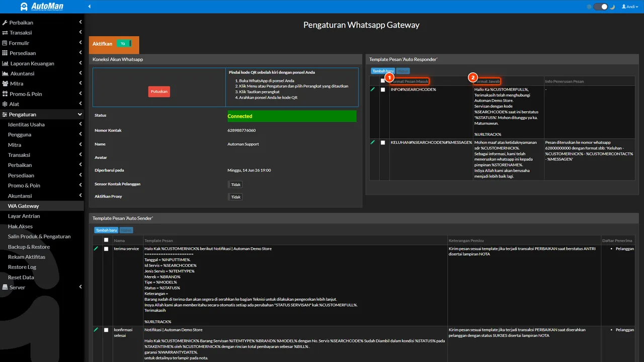Screen dimensions: 644x362
Task: Click the grid icon beside Persediaan
Action: [x=5, y=53]
